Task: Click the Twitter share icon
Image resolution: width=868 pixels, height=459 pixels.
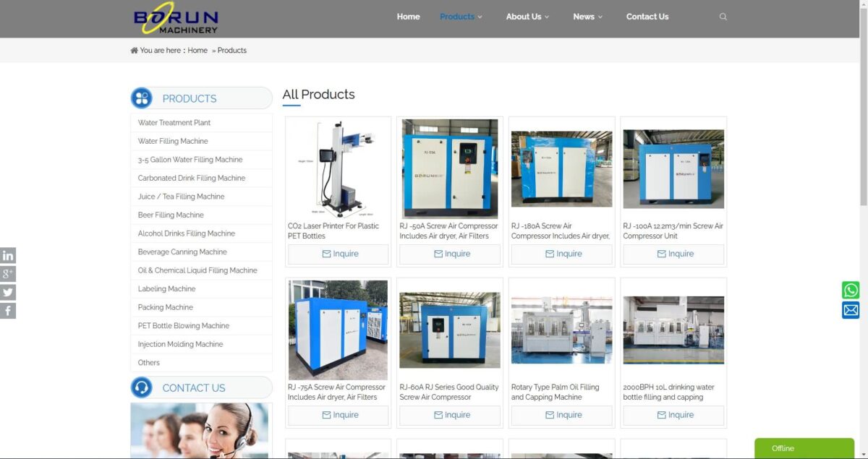Action: click(x=8, y=291)
